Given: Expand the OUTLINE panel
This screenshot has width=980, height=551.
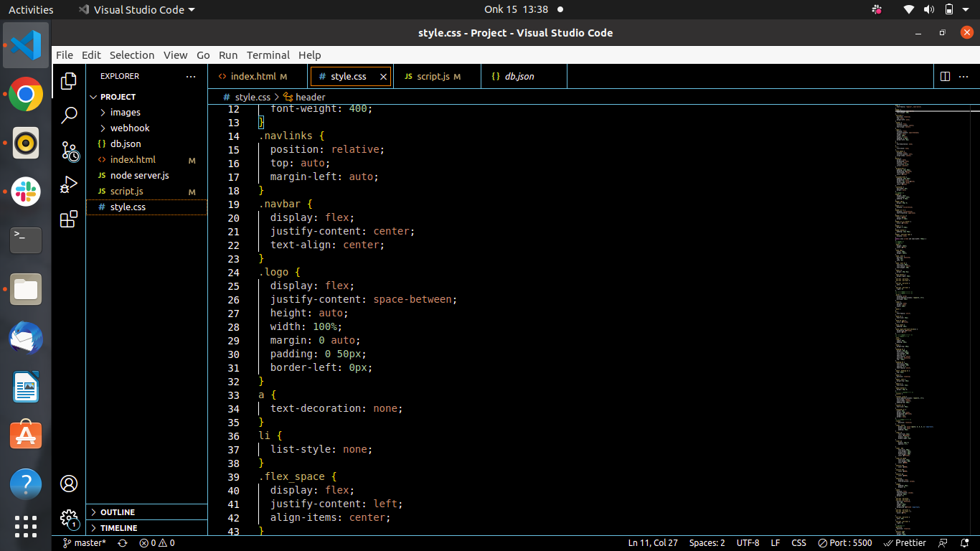Looking at the screenshot, I should [146, 512].
